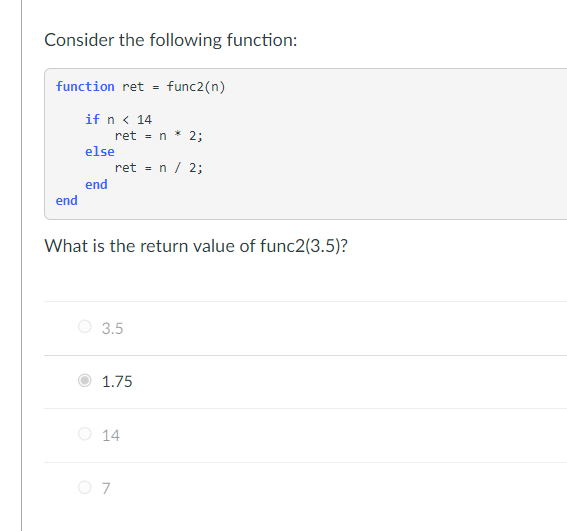Click the number 14 in the if condition

[144, 120]
